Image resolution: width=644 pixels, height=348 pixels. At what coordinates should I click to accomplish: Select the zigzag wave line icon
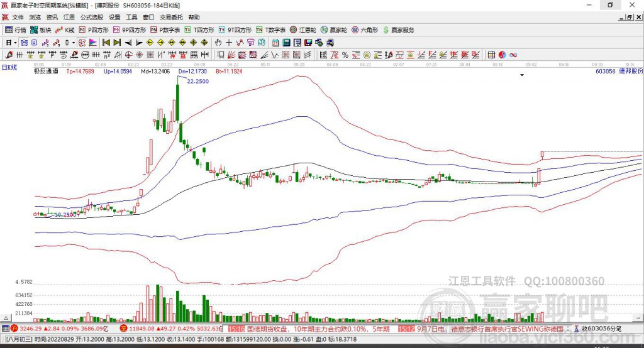pyautogui.click(x=275, y=55)
